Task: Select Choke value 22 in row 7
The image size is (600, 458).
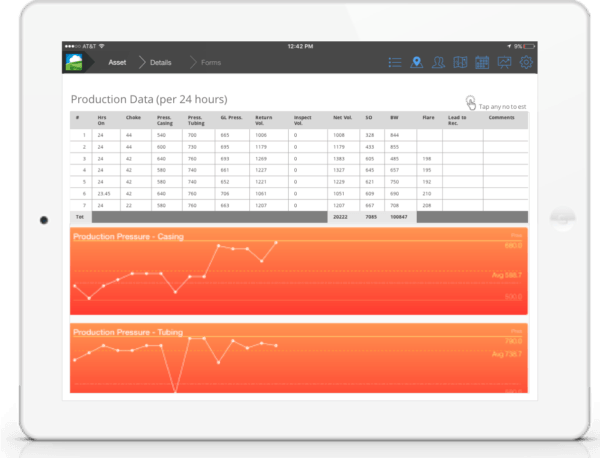Action: (x=129, y=205)
